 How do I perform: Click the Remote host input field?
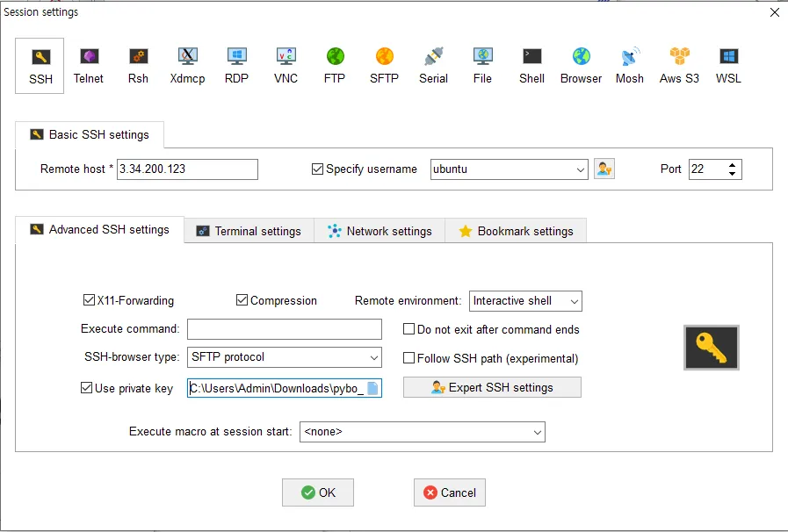pyautogui.click(x=187, y=169)
